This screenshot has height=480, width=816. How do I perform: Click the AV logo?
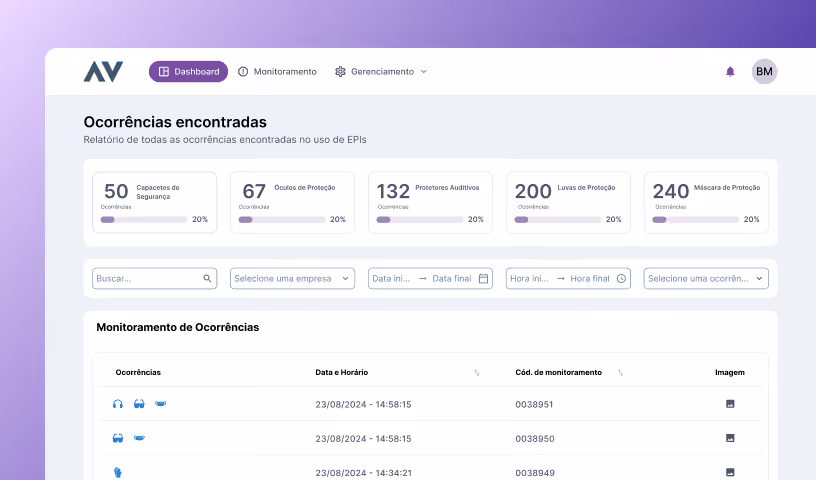(103, 71)
